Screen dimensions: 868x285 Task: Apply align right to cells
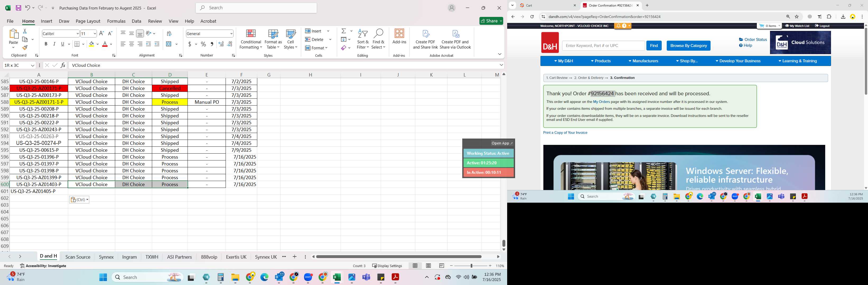[x=140, y=44]
